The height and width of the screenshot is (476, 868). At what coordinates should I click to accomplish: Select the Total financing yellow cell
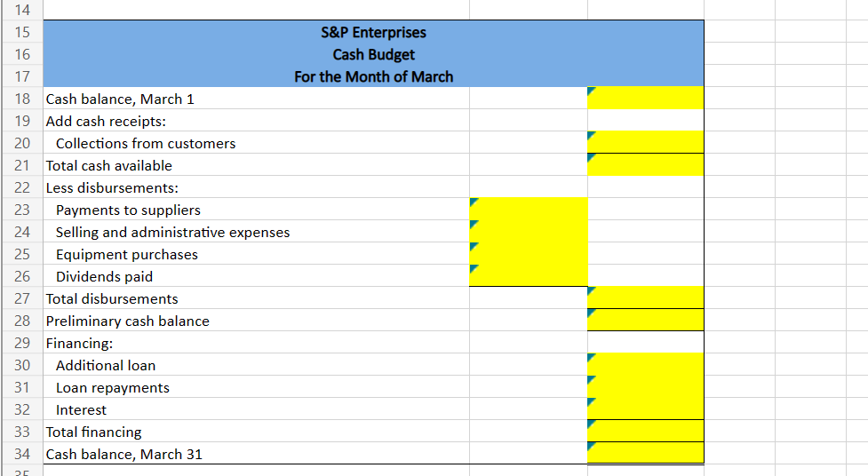click(x=646, y=431)
